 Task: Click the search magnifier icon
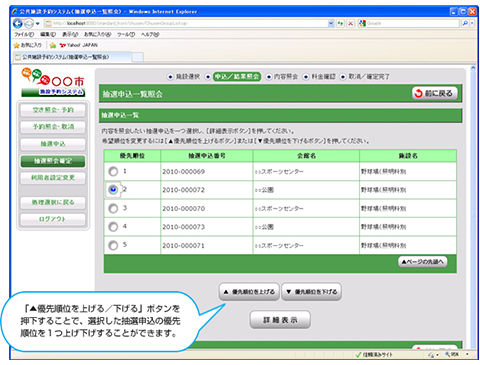pyautogui.click(x=465, y=23)
